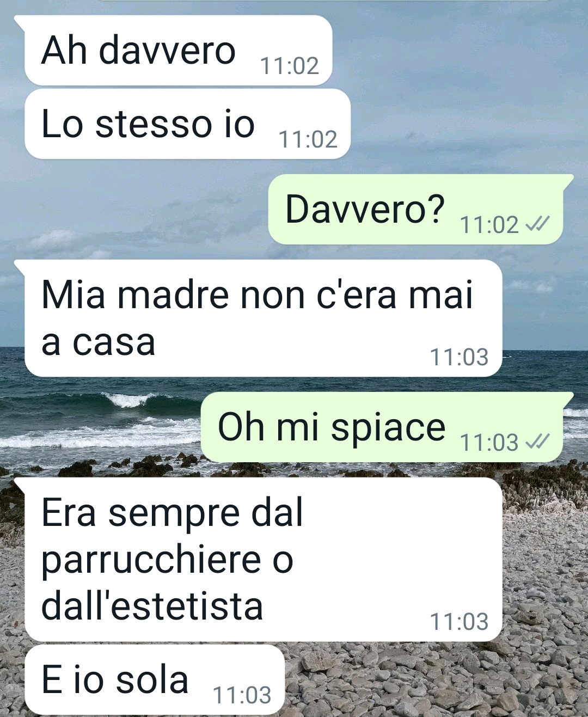This screenshot has width=588, height=717.
Task: Click 11:03 timestamp on 'dall'estetista' message
Action: point(460,622)
